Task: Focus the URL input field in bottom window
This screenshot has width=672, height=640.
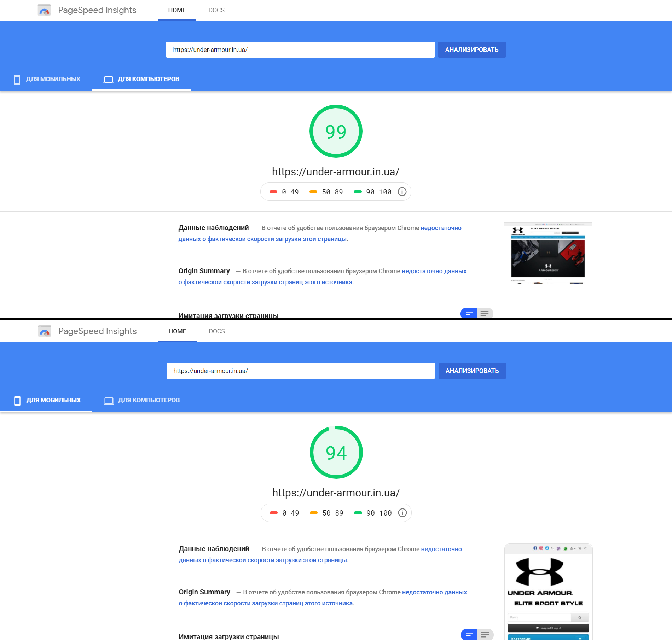Action: coord(301,371)
